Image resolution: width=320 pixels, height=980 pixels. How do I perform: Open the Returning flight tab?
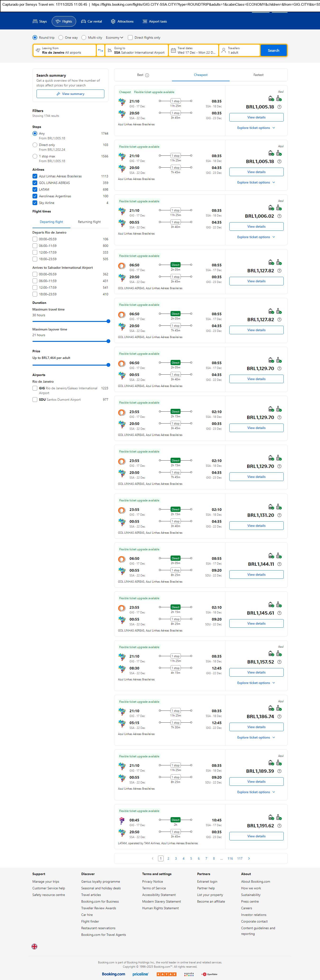(x=89, y=222)
